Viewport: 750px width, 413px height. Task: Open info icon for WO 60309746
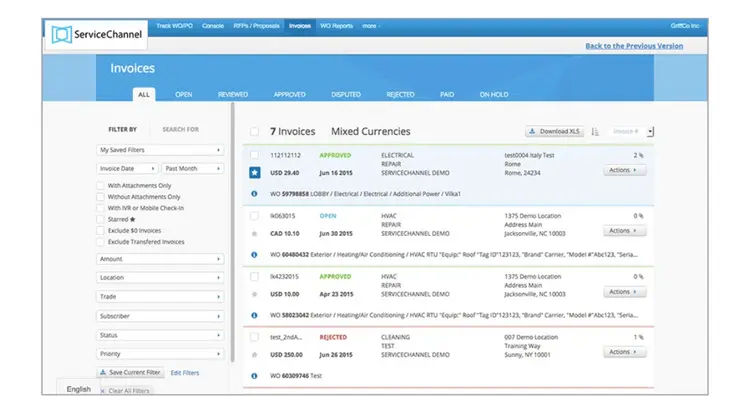click(254, 376)
